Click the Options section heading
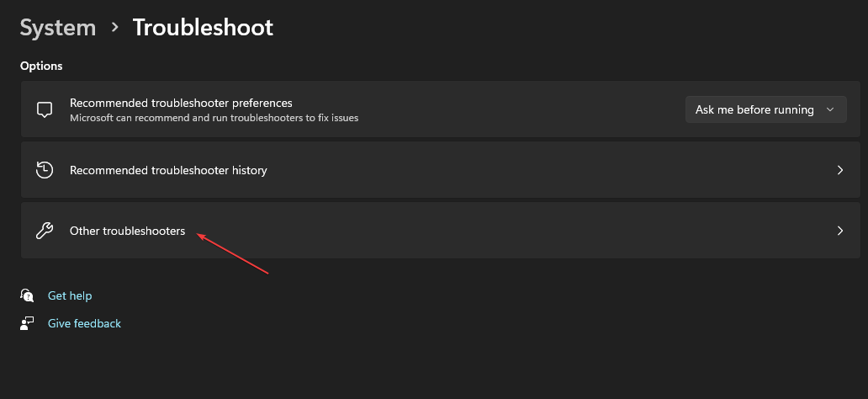 [x=41, y=66]
